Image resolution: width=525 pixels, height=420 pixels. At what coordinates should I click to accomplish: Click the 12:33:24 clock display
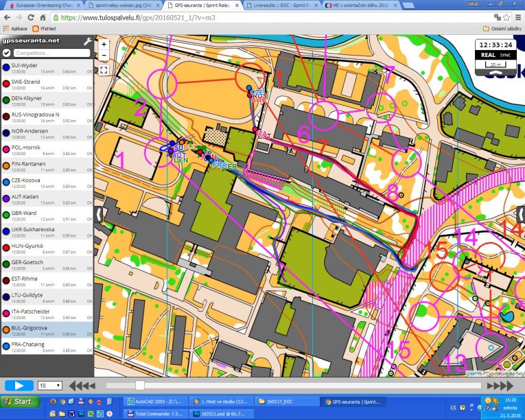(x=495, y=45)
